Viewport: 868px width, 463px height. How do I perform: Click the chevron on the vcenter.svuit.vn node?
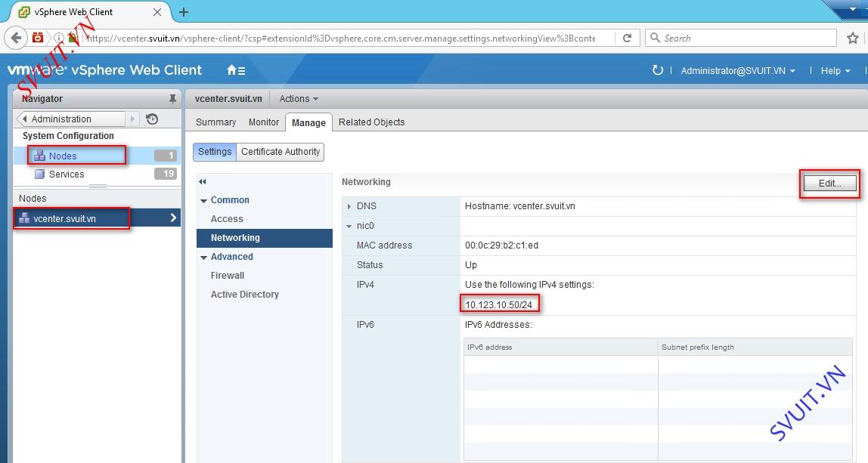point(172,218)
